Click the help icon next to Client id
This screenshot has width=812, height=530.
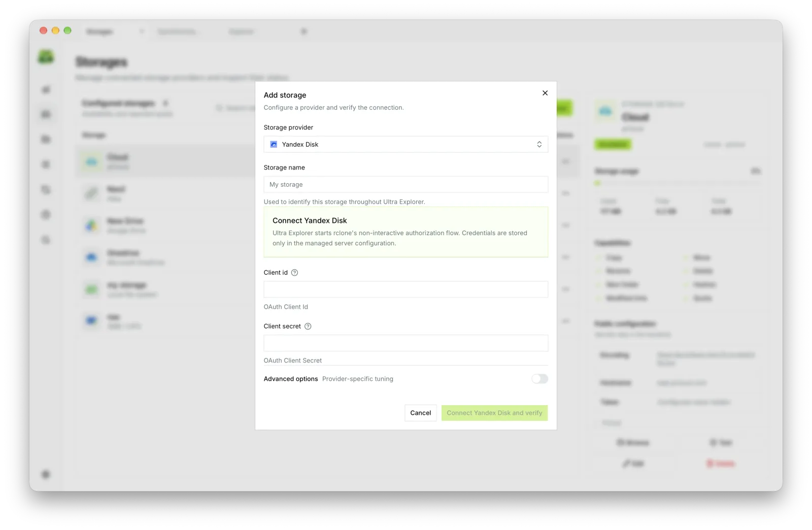click(x=294, y=273)
